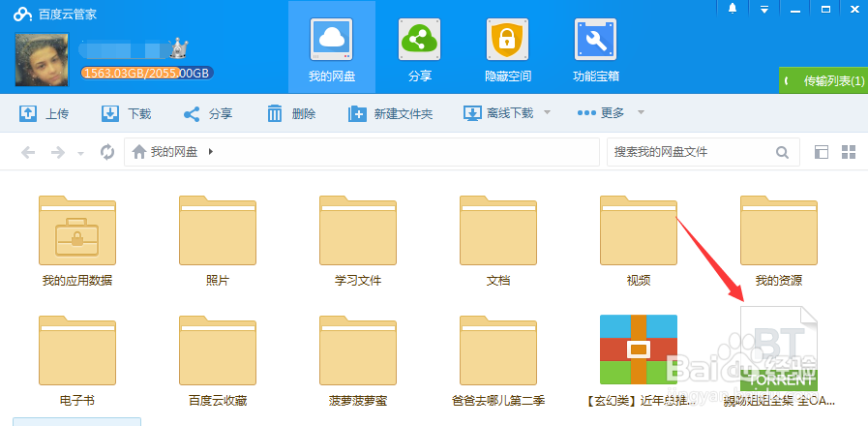Open the navigation history dropdown

[81, 153]
